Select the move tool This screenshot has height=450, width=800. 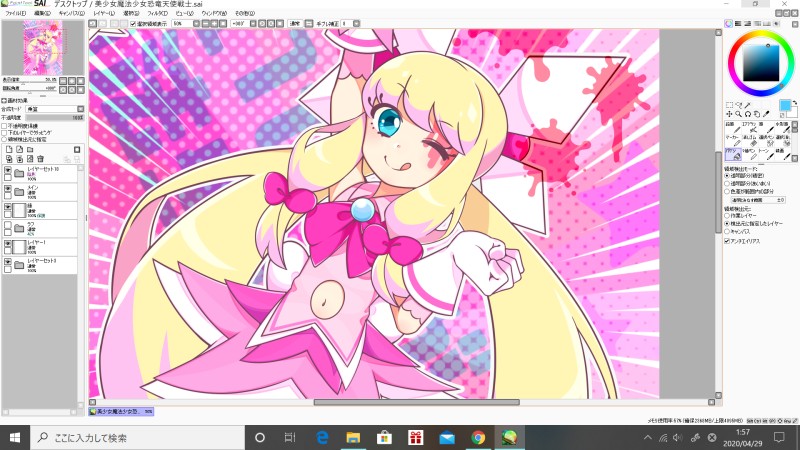click(729, 114)
